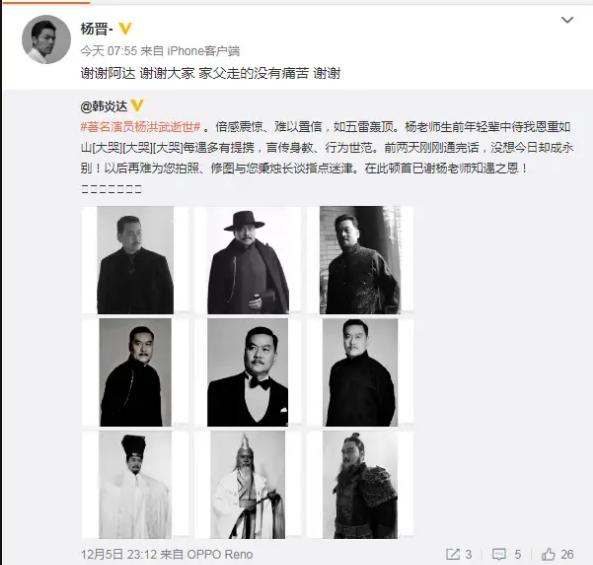This screenshot has height=565, width=593.
Task: Click the OPPO Reno source link
Action: [220, 554]
